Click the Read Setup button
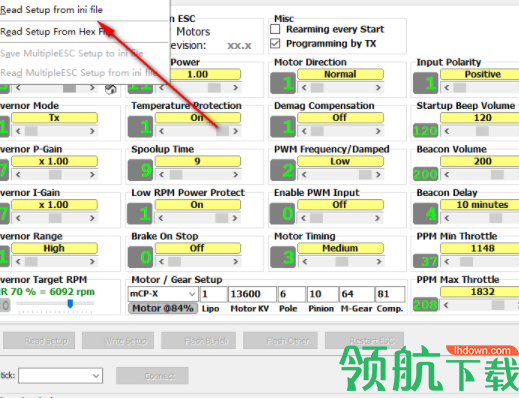Screen dimensions: 519x398 (39, 341)
